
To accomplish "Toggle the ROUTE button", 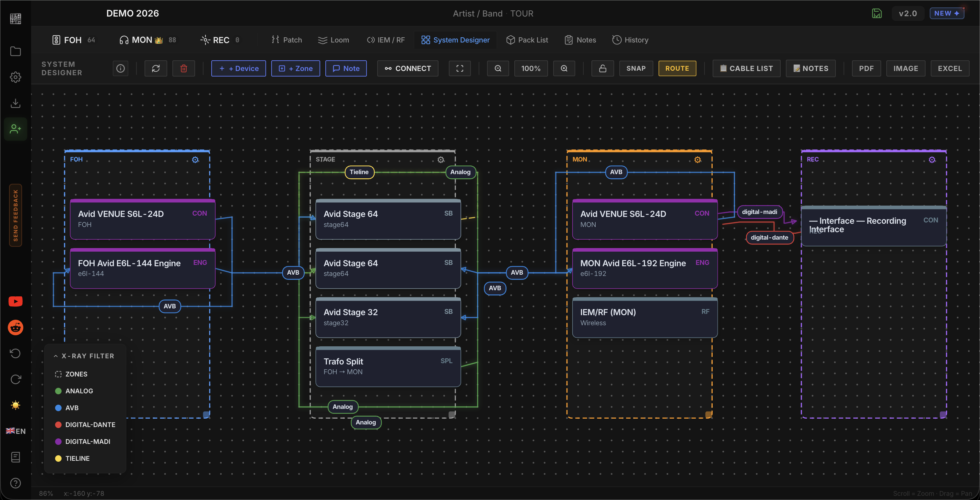I will click(x=677, y=68).
